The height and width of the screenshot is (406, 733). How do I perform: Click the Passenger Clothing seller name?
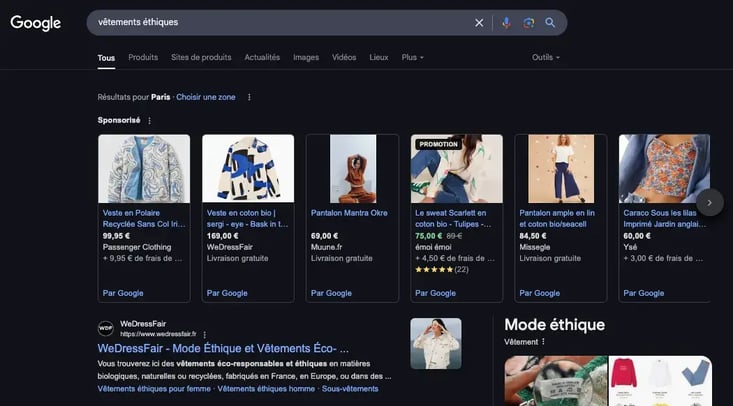(x=137, y=247)
